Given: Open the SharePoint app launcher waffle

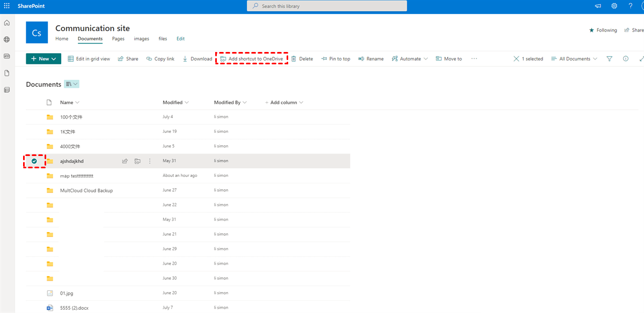Looking at the screenshot, I should (7, 6).
